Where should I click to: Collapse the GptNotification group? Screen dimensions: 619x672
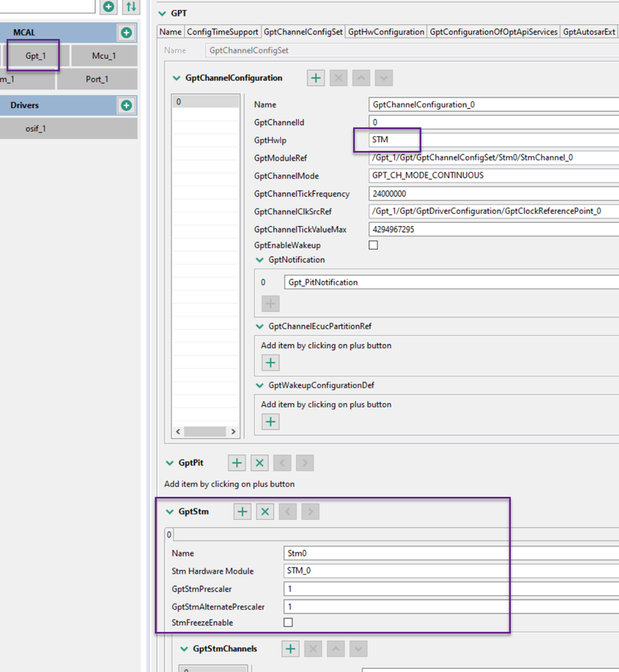pyautogui.click(x=260, y=260)
